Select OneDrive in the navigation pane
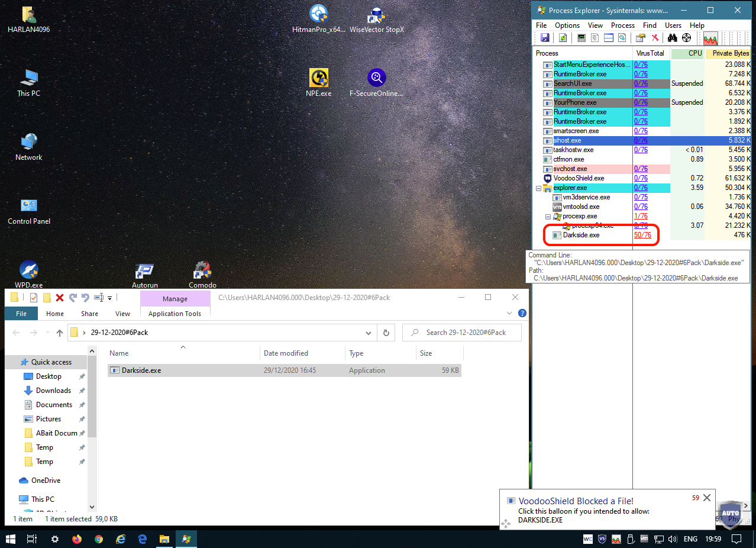 coord(46,481)
